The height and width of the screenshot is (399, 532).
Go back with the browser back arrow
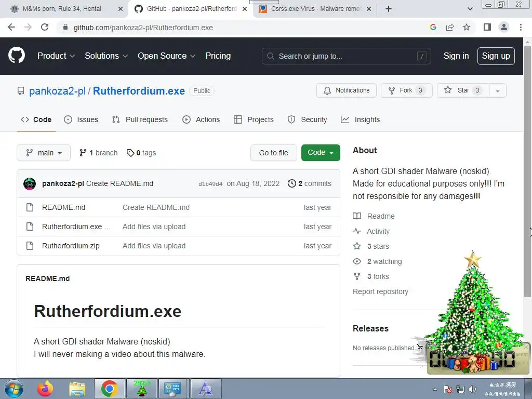click(x=11, y=28)
